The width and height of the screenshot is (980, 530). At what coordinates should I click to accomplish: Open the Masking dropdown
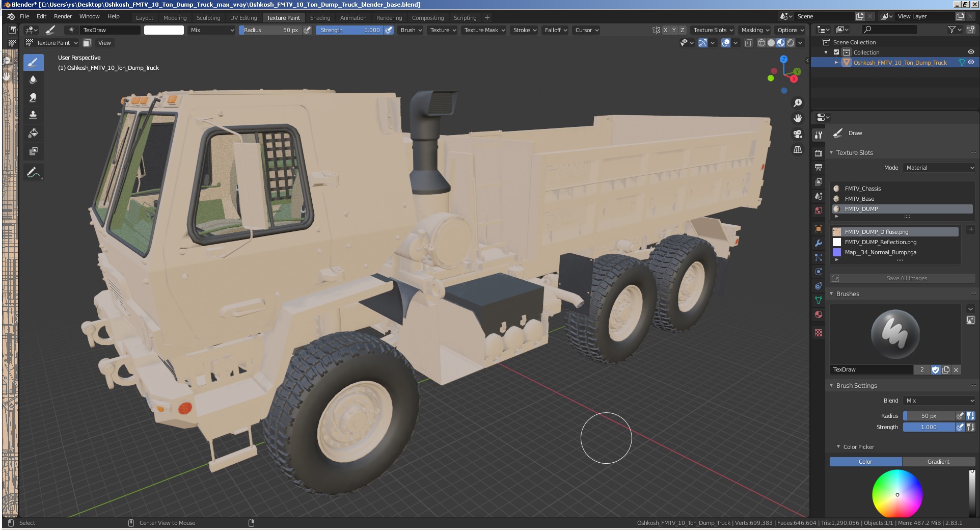coord(755,30)
